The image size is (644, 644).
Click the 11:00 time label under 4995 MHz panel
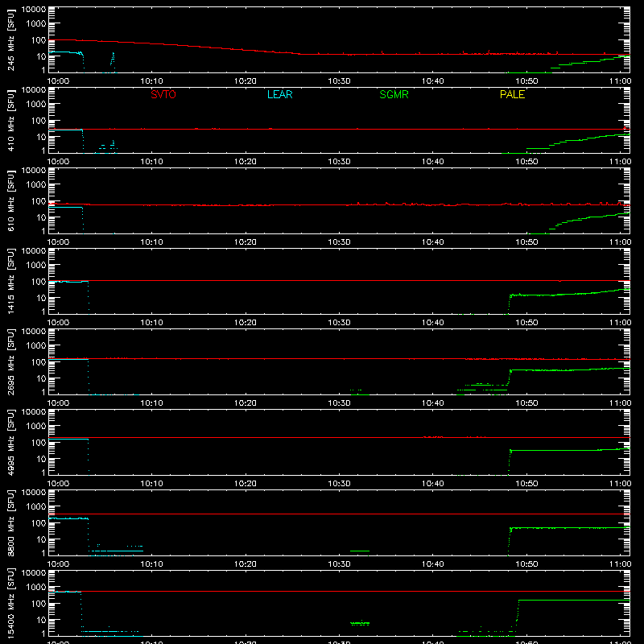click(x=620, y=484)
